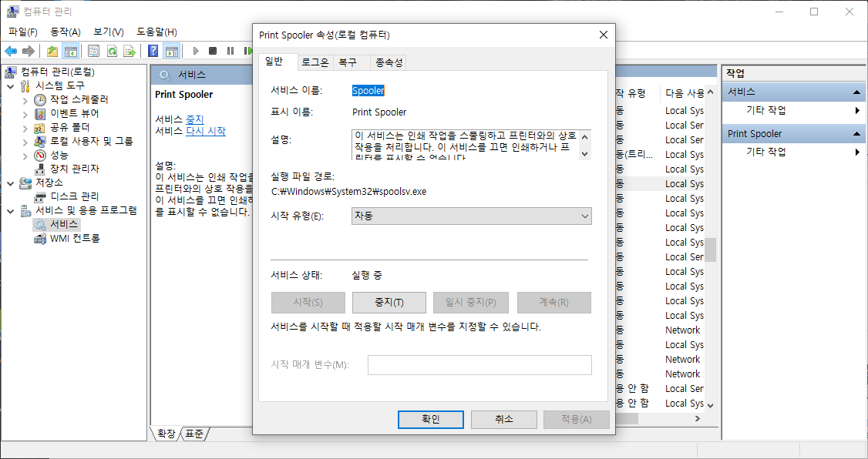Image resolution: width=868 pixels, height=459 pixels.
Task: Collapse Services and Applications (서비스 및 응용 프로그램)
Action: click(11, 211)
